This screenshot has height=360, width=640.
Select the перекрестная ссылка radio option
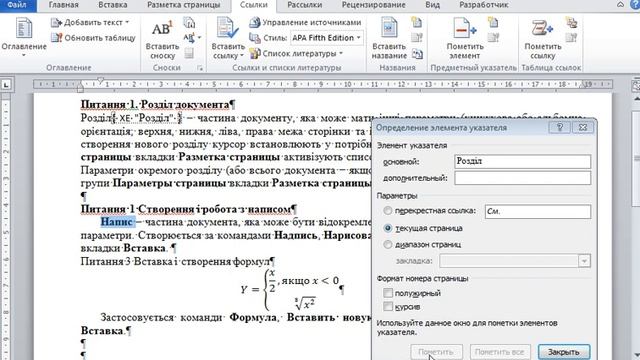pos(387,211)
